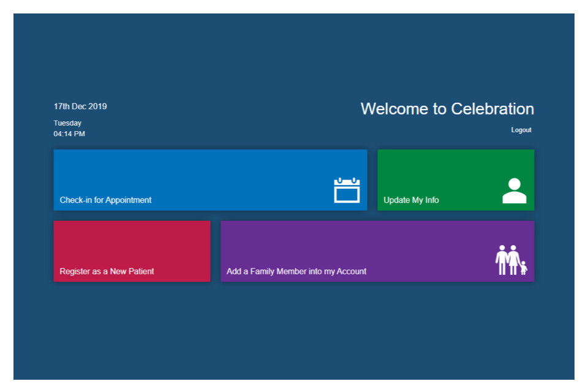
Task: Select the red new patient registration tile
Action: 132,251
